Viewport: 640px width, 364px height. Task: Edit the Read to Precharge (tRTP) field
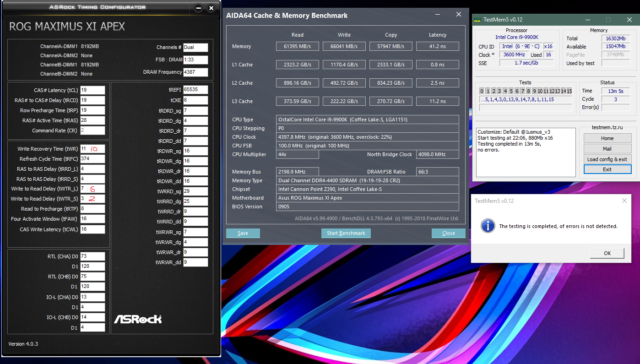coord(92,209)
